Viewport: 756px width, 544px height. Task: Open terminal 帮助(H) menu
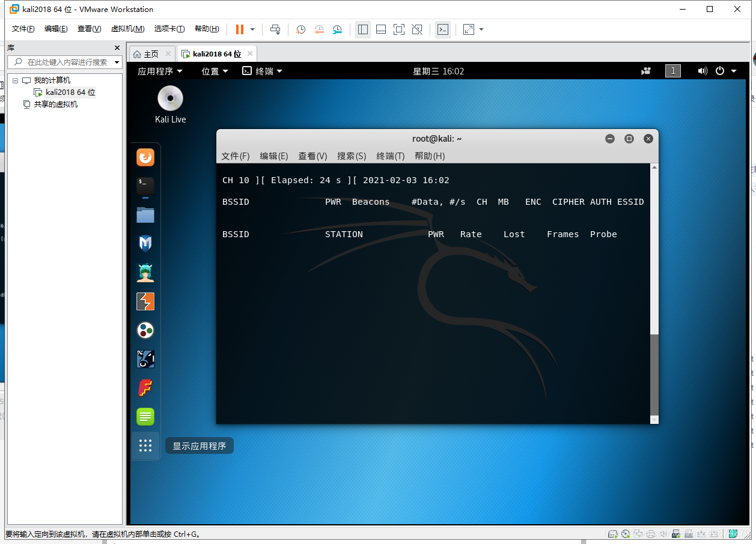click(430, 156)
